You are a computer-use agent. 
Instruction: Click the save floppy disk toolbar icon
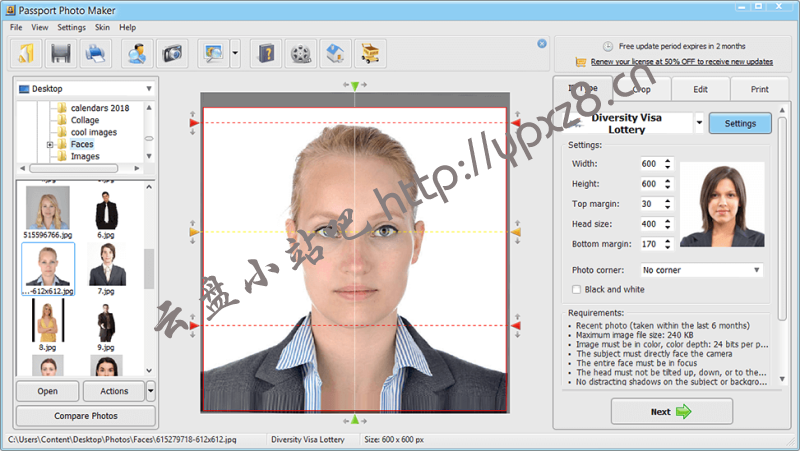pos(61,54)
